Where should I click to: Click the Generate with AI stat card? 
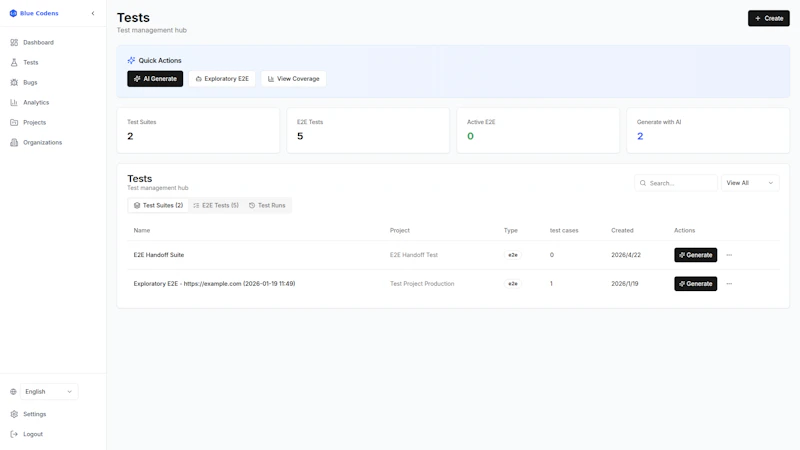point(708,130)
